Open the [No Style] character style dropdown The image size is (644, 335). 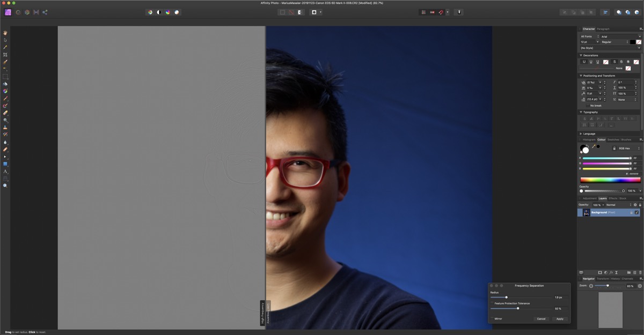pyautogui.click(x=611, y=48)
